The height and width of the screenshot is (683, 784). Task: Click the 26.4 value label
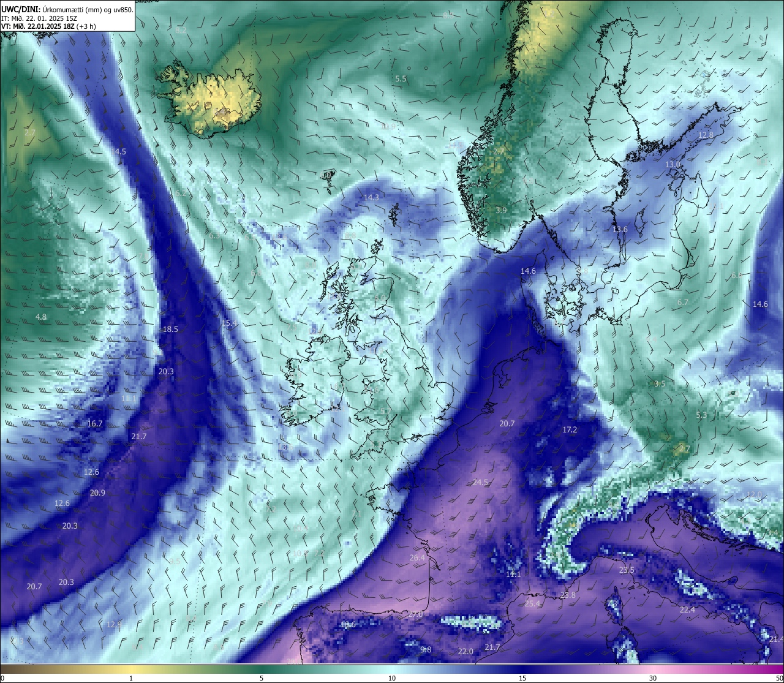coord(417,558)
